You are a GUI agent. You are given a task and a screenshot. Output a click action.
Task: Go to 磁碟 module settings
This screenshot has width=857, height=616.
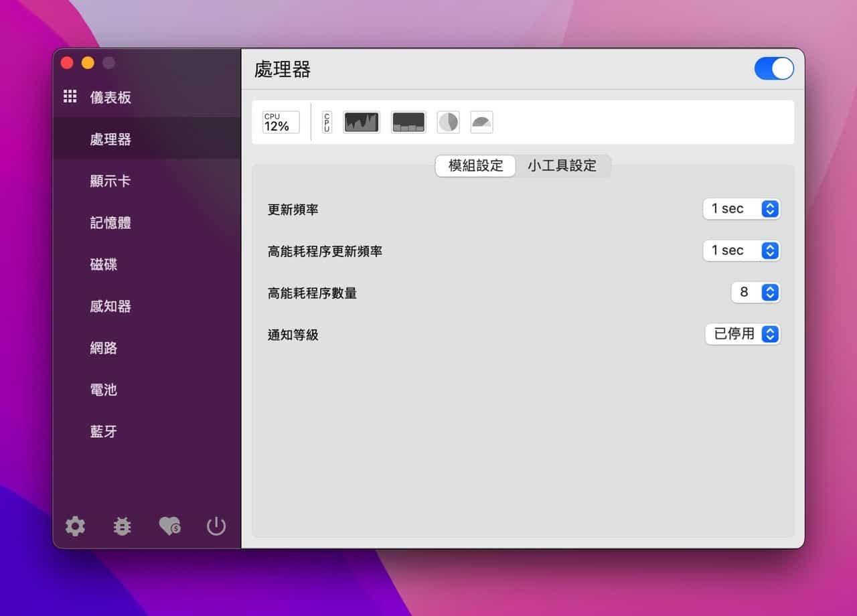pos(147,264)
